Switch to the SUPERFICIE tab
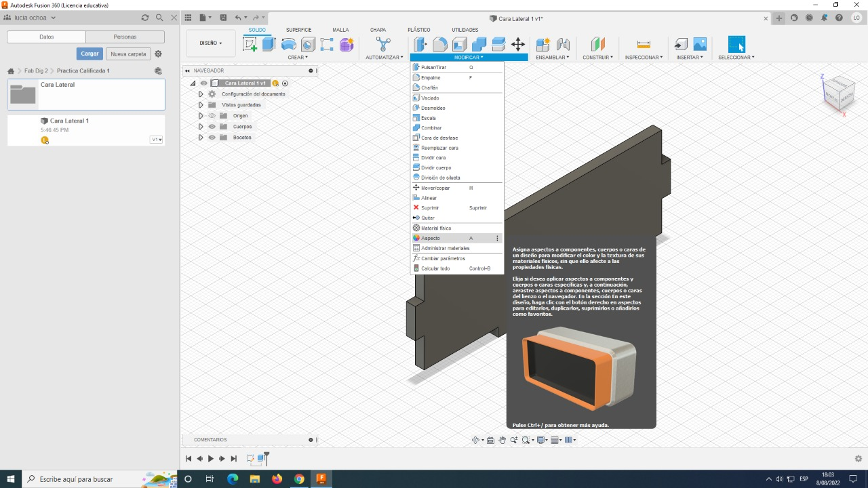Screen dimensions: 868x488 298,30
